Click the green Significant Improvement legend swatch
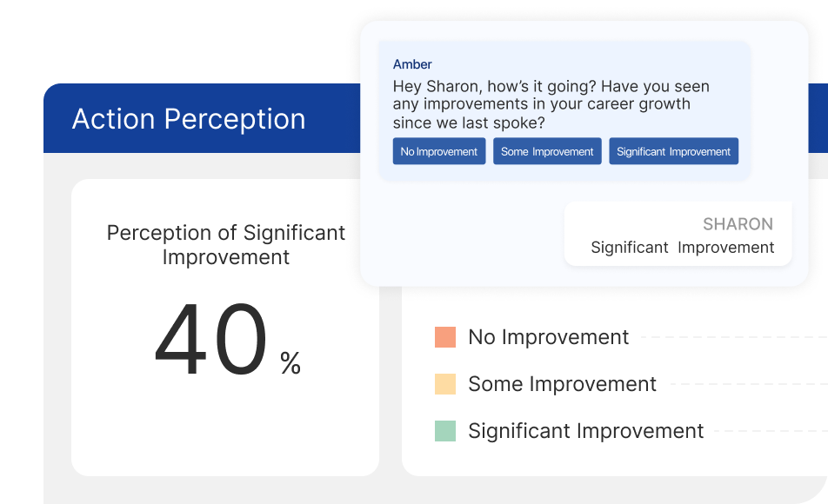Screen dimensions: 828x504 pyautogui.click(x=445, y=431)
